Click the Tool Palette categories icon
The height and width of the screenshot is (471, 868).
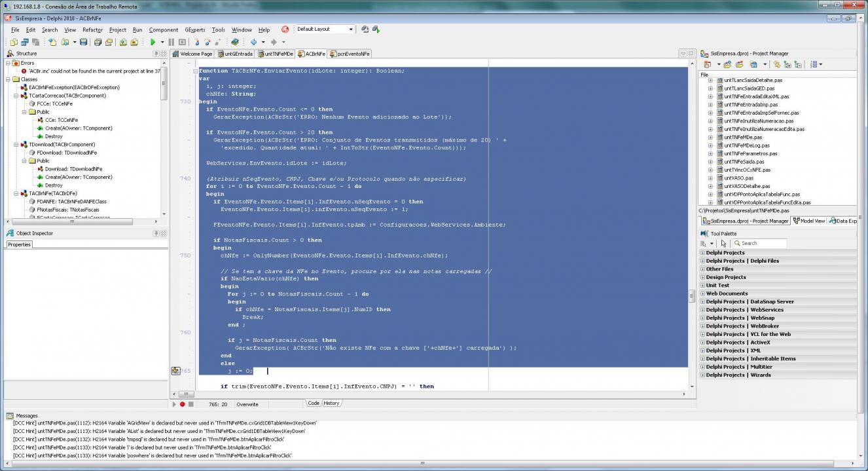pyautogui.click(x=703, y=243)
